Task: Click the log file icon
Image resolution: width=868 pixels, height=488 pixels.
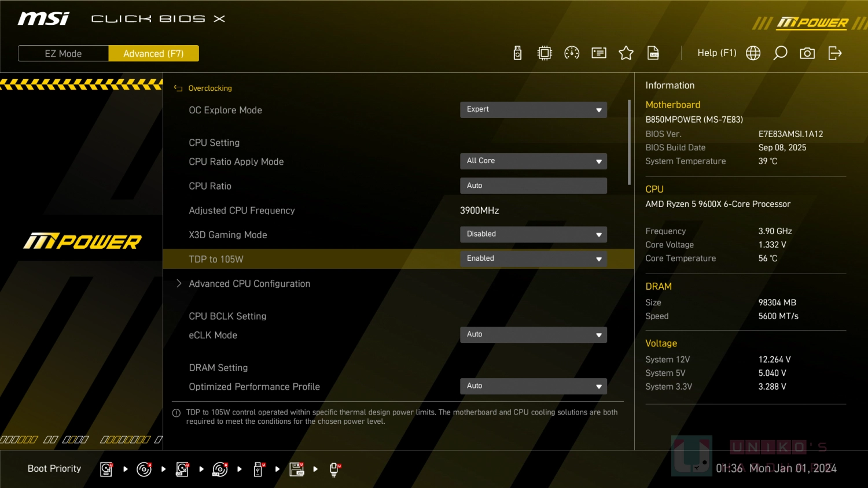Action: (653, 53)
